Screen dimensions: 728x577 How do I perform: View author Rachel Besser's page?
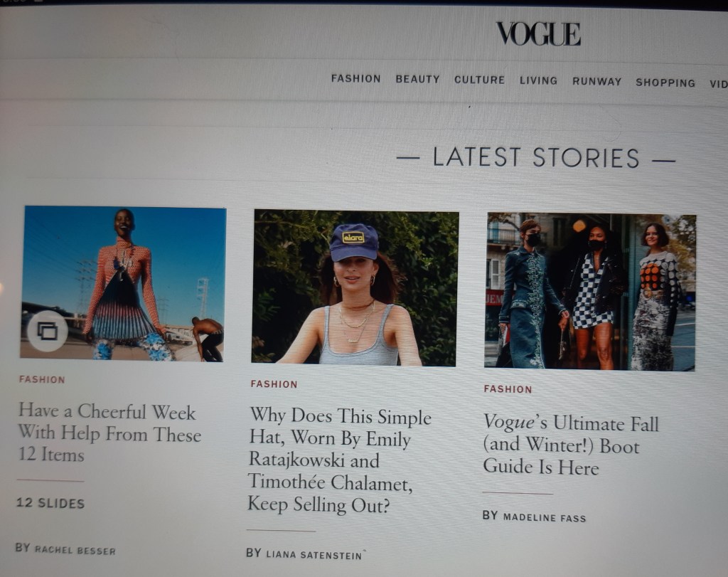[x=75, y=550]
